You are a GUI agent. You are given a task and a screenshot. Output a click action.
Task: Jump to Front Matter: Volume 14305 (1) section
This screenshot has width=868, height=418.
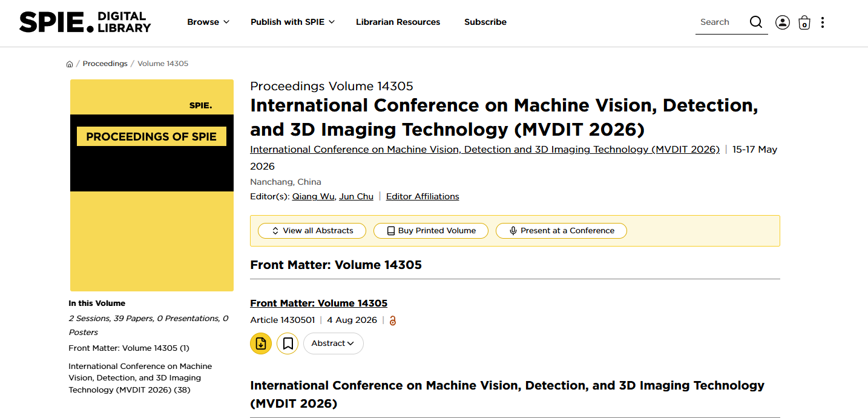(x=129, y=348)
